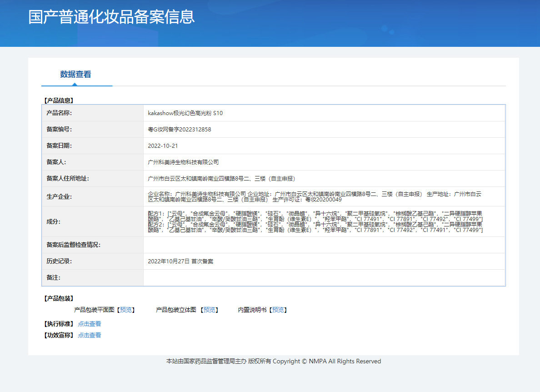Click the 备案人住所地址 address value

click(221, 178)
